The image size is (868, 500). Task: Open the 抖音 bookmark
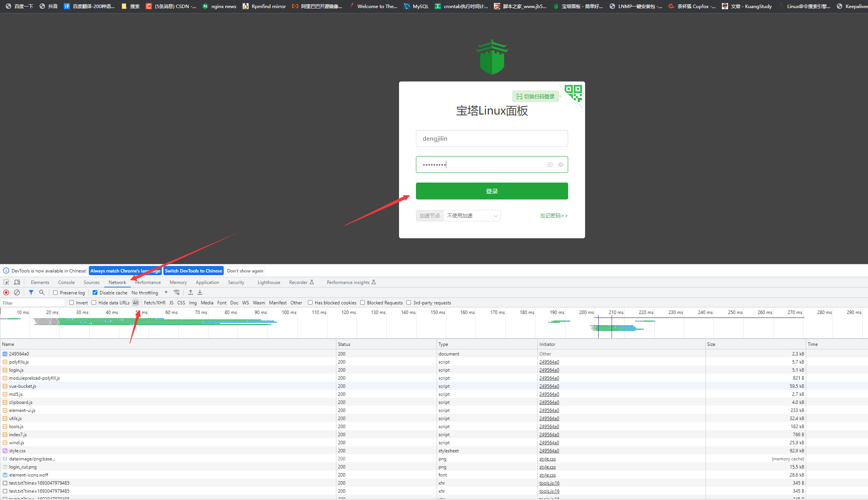(x=49, y=6)
